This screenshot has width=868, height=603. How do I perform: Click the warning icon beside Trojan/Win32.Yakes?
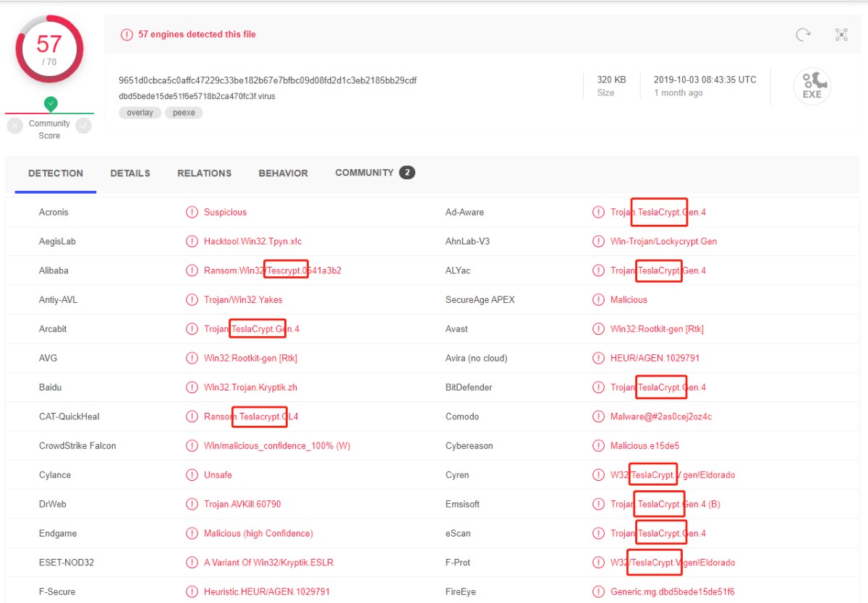[x=192, y=300]
